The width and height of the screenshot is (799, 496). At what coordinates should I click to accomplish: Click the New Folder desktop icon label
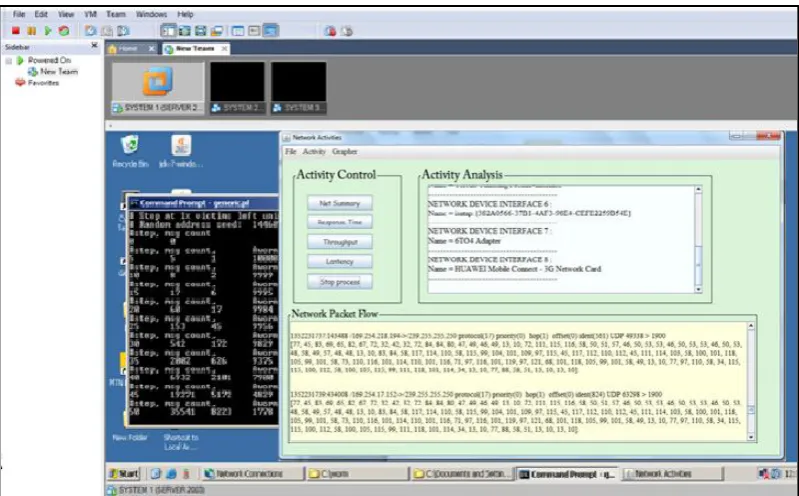129,437
